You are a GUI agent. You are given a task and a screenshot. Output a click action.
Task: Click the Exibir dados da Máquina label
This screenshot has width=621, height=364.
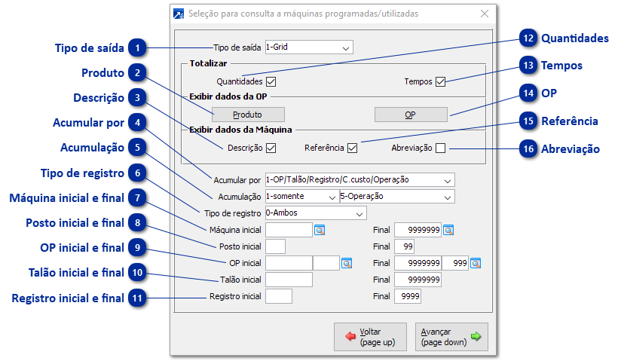tap(240, 130)
